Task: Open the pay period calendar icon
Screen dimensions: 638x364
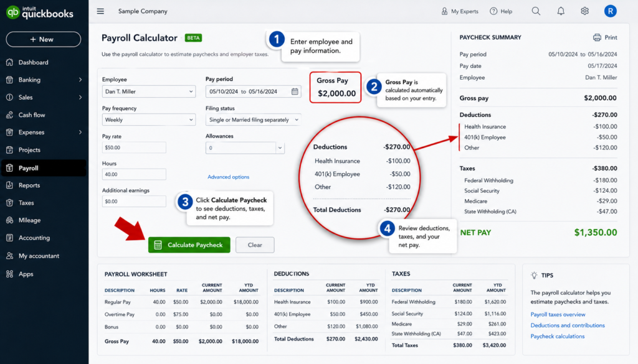Action: [x=295, y=91]
